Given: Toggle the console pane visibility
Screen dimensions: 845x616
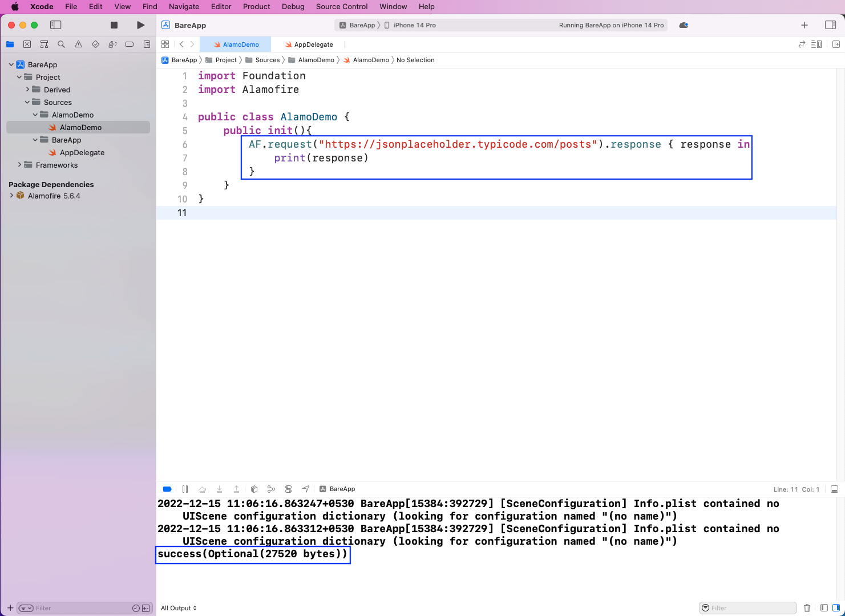Looking at the screenshot, I should click(836, 608).
